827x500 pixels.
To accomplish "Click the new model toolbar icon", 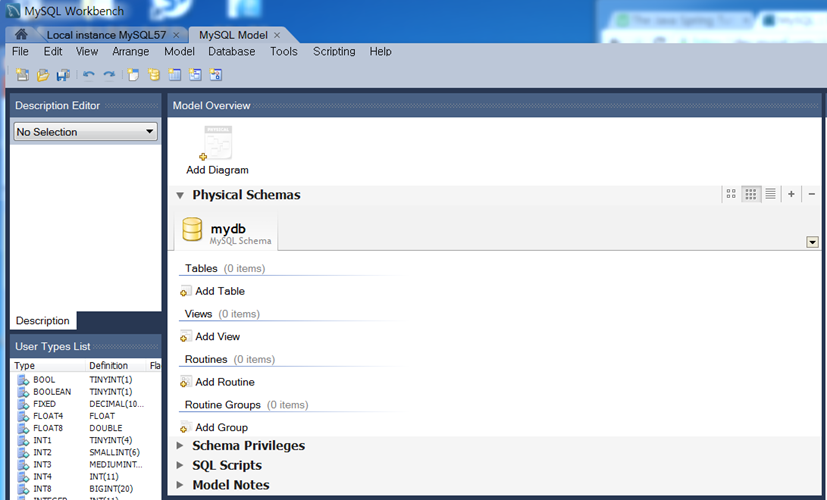I will point(22,75).
